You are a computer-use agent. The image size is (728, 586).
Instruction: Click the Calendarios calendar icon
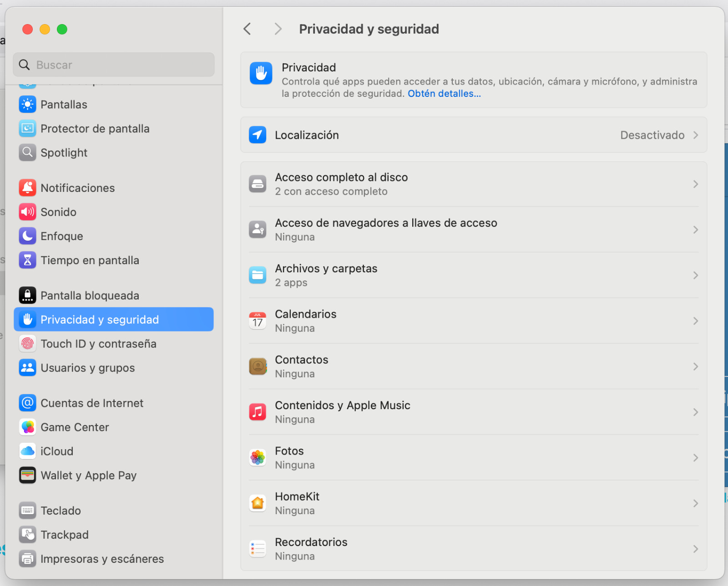[258, 321]
